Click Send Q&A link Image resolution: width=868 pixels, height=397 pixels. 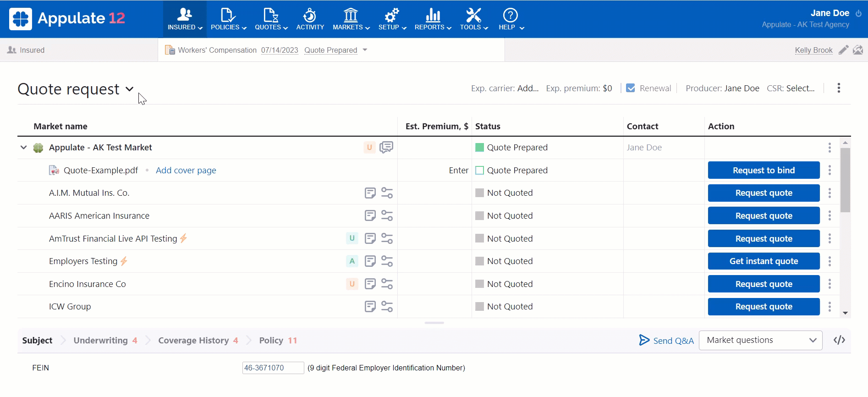click(666, 341)
